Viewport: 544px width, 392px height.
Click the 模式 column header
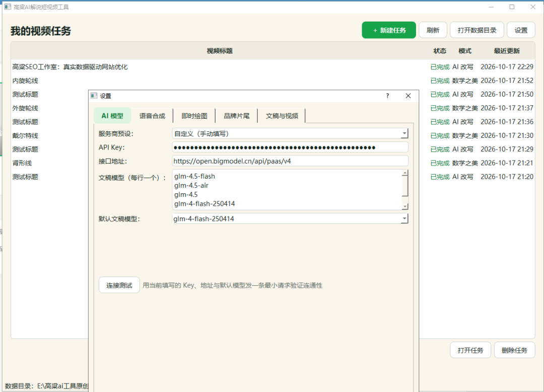click(x=465, y=51)
